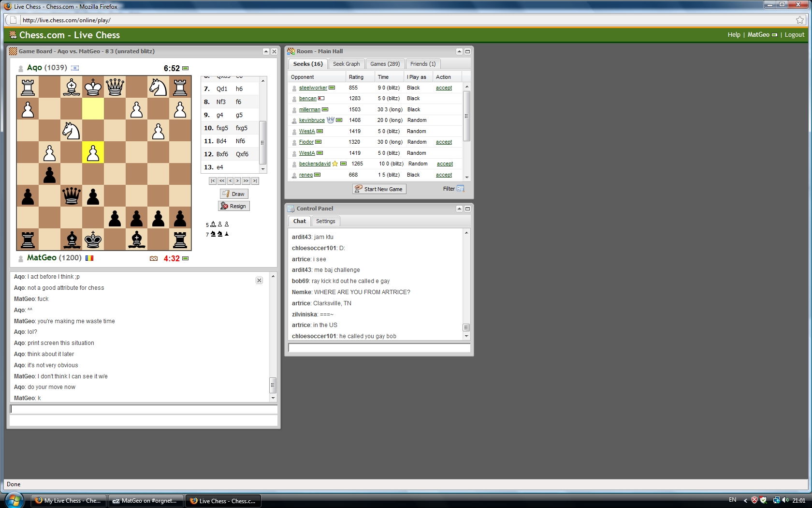Click the game chat scrollbar thumb

273,385
